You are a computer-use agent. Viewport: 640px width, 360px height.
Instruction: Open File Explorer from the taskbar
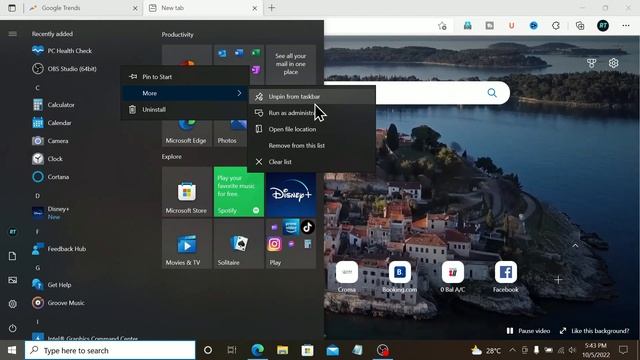[x=282, y=350]
